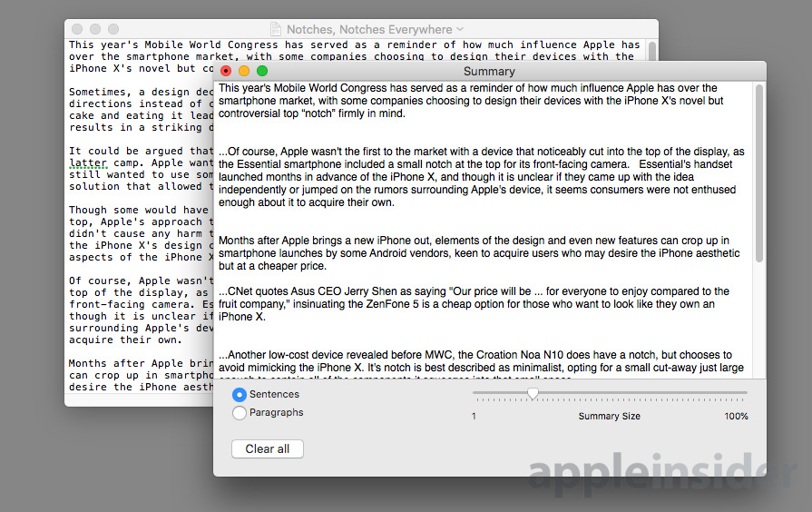Click "acquire their own." in background window
812x512 pixels.
[x=125, y=340]
